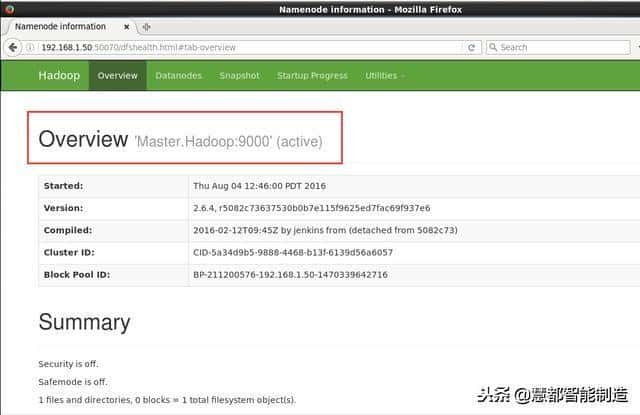The width and height of the screenshot is (640, 415).
Task: Click the 'Cluster ID:' row label
Action: (69, 253)
